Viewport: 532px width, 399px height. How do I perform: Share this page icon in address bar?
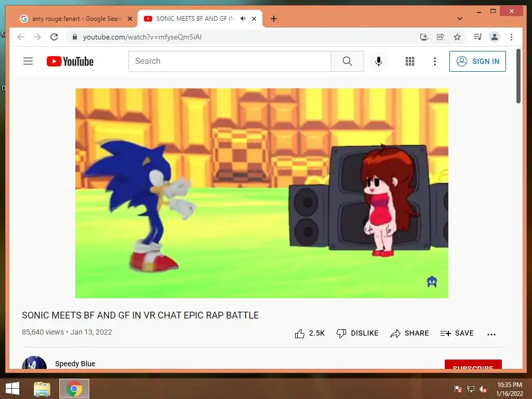click(441, 37)
